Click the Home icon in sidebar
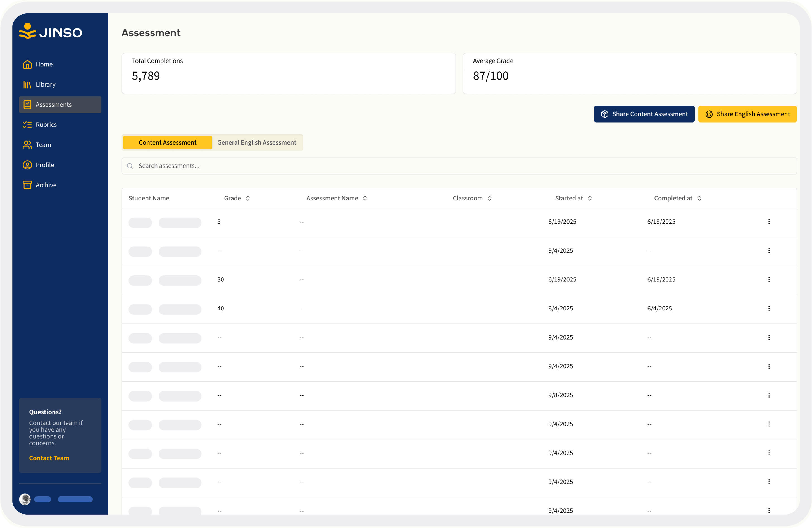Viewport: 812px width, 528px height. (27, 64)
